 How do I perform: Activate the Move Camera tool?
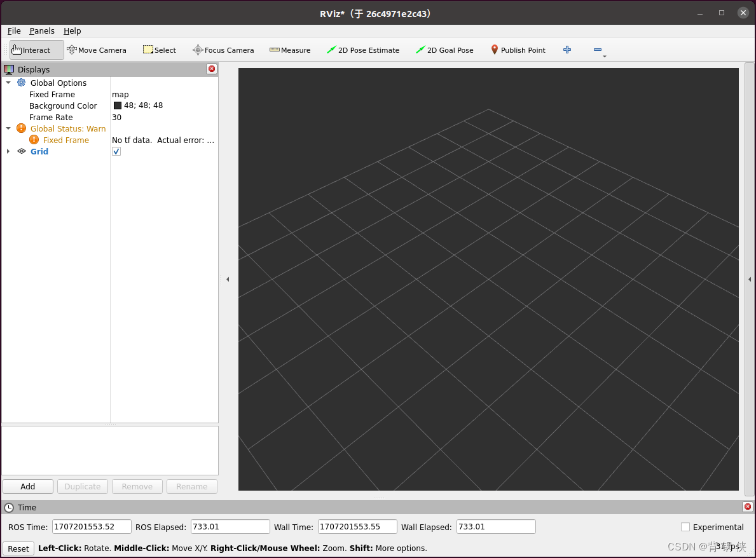click(97, 50)
